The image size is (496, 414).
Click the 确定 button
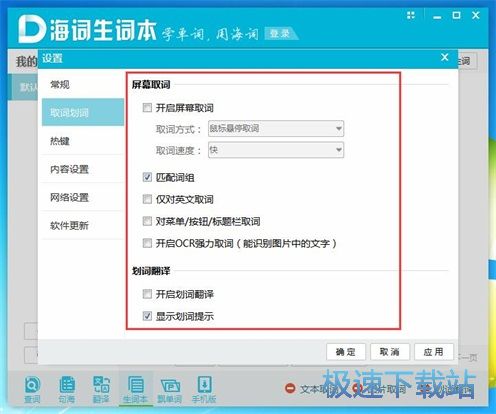pyautogui.click(x=346, y=352)
